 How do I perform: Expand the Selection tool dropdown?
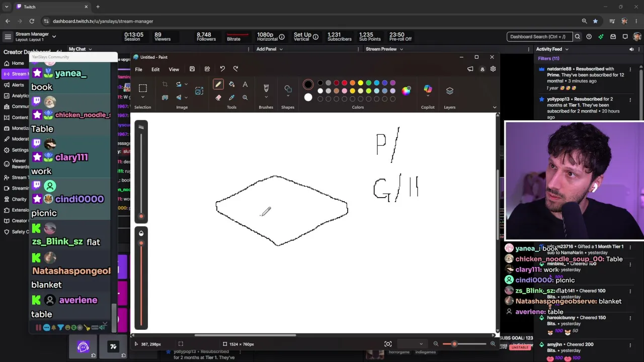pos(142,98)
